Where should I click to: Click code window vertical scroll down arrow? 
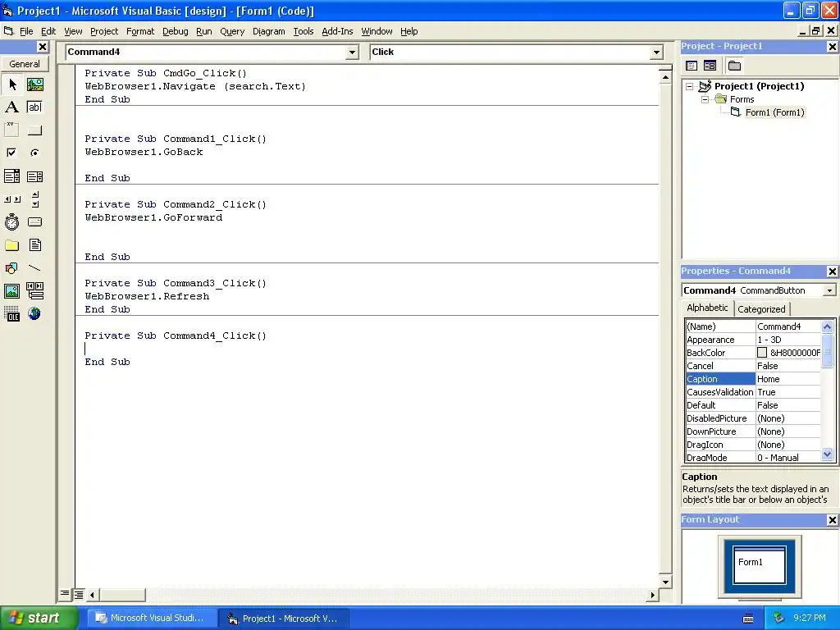pos(665,582)
